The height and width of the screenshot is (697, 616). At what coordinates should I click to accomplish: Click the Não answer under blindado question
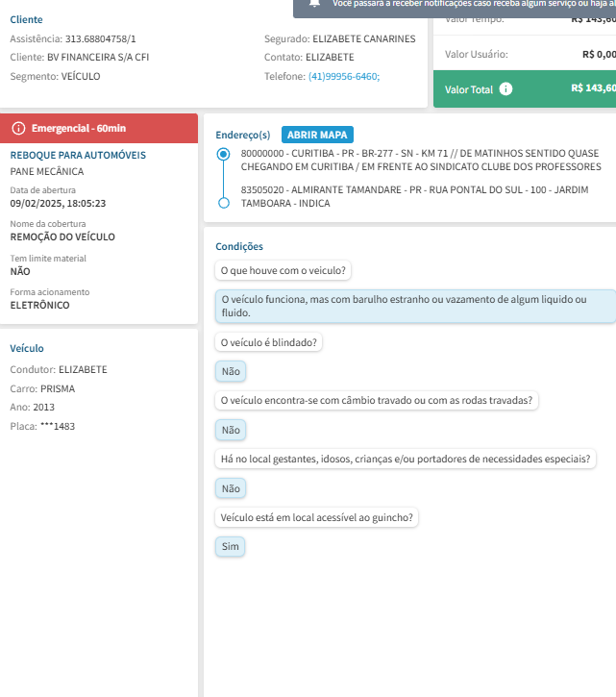point(231,371)
